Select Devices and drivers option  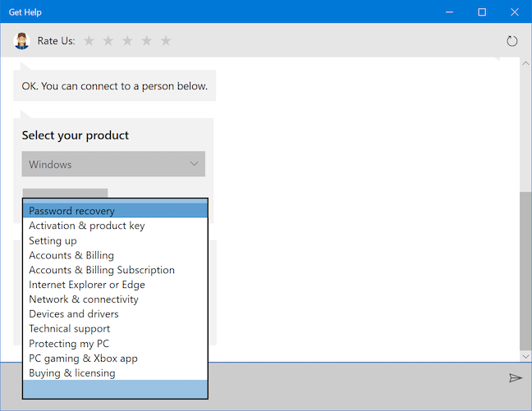point(115,314)
